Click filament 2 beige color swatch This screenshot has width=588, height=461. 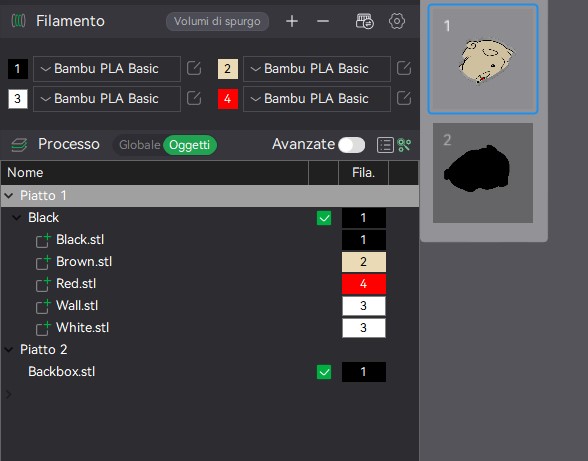(x=228, y=69)
